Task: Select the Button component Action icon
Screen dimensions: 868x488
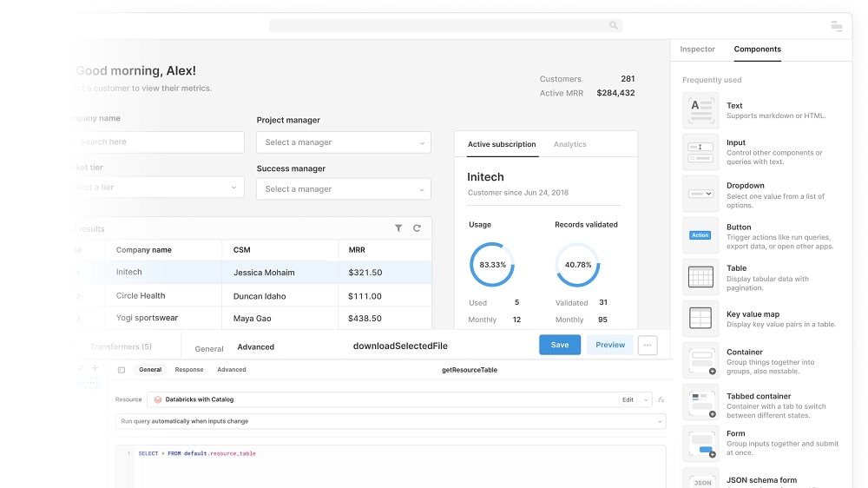Action: [700, 235]
